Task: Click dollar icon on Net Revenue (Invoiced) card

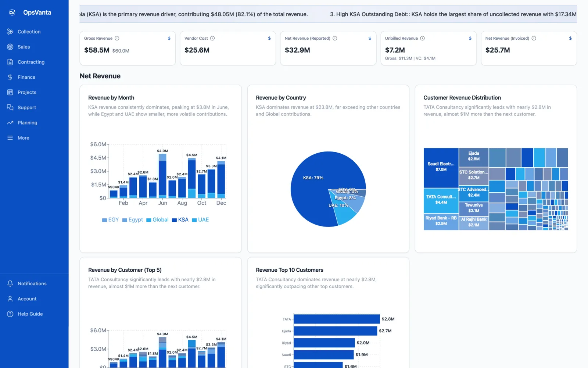Action: click(570, 38)
